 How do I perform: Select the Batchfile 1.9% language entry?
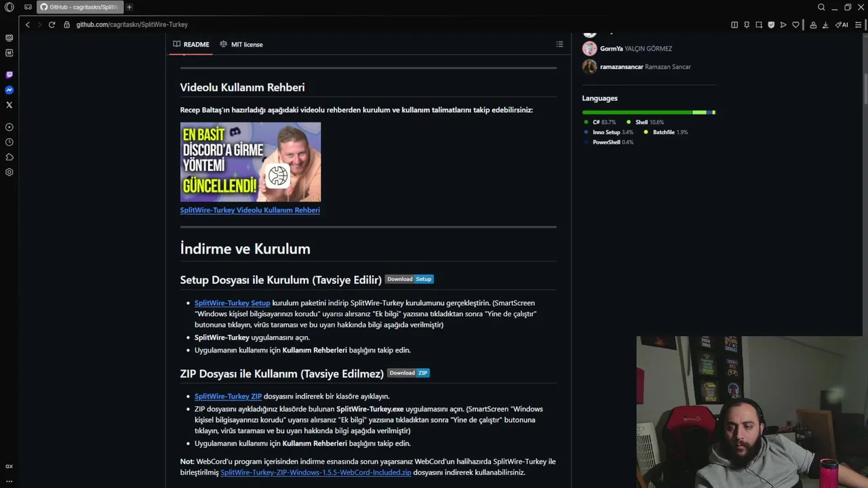(x=666, y=132)
